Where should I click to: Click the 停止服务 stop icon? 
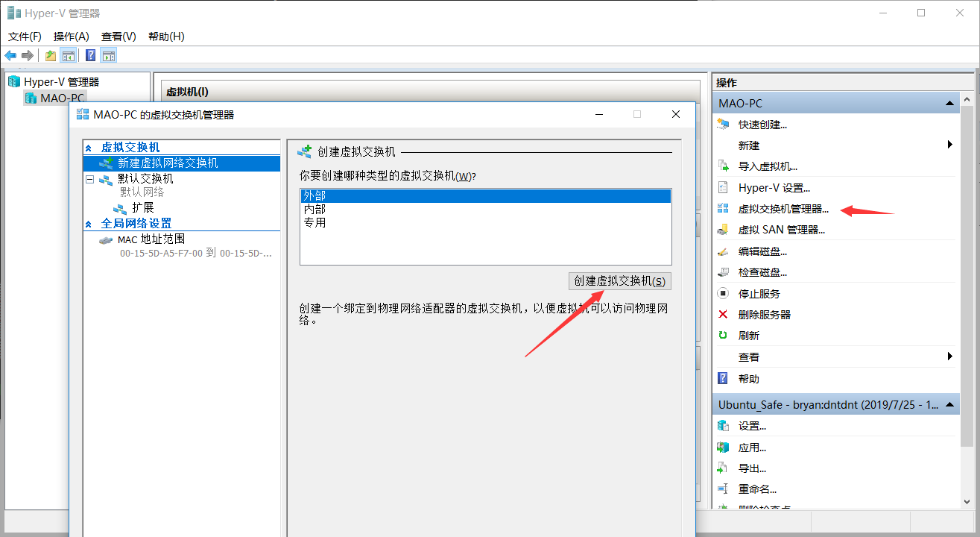tap(723, 293)
